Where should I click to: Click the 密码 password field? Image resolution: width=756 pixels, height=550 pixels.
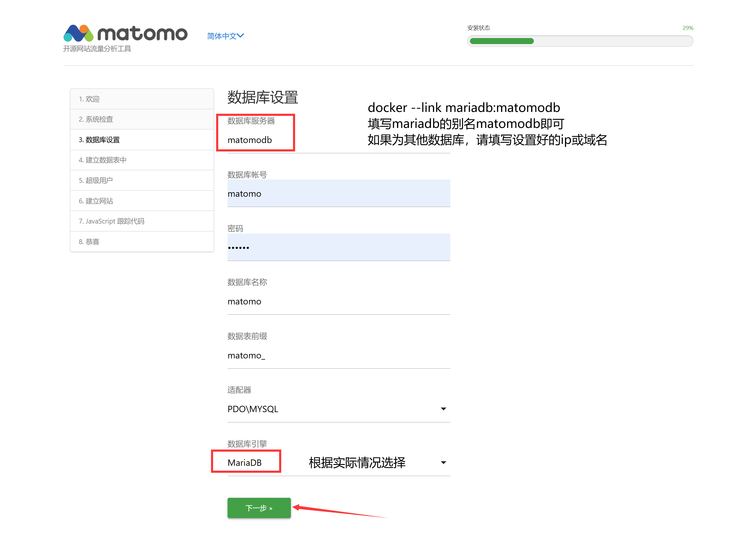338,247
